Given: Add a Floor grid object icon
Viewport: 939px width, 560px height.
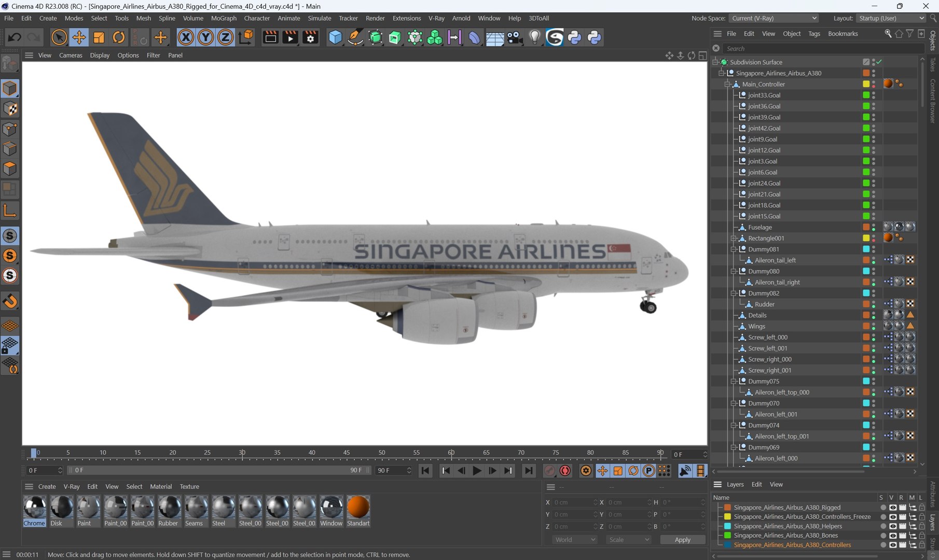Looking at the screenshot, I should (494, 38).
